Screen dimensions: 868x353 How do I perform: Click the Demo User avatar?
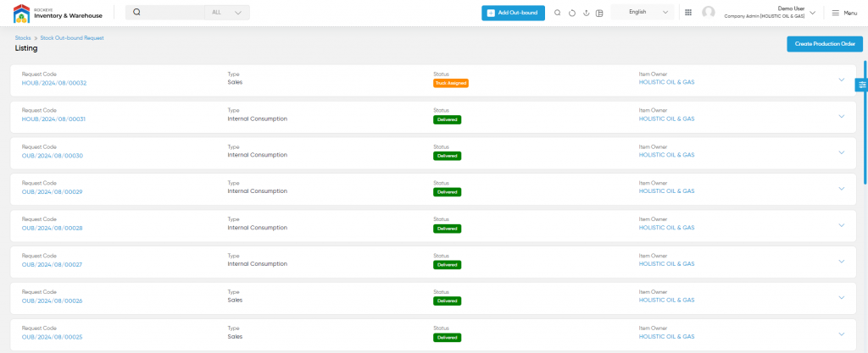click(709, 13)
